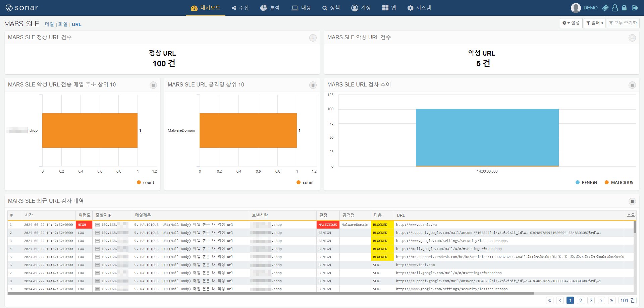Click the HIGH risk badge in row 1
This screenshot has width=644, height=308.
click(84, 225)
